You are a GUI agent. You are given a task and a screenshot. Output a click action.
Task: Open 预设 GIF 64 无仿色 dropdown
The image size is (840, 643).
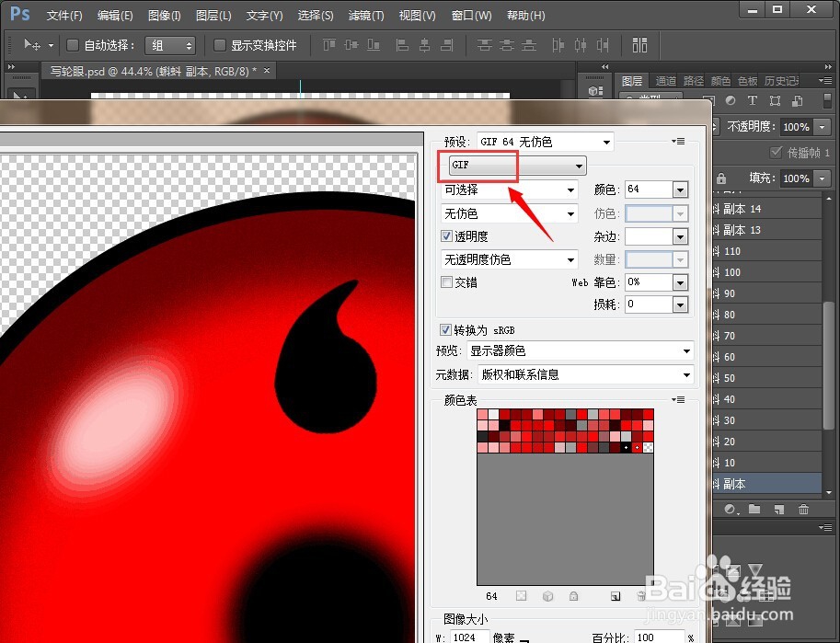click(x=545, y=142)
